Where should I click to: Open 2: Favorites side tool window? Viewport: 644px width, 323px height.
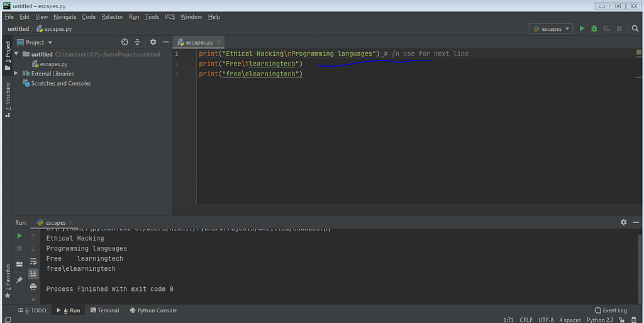[x=8, y=281]
